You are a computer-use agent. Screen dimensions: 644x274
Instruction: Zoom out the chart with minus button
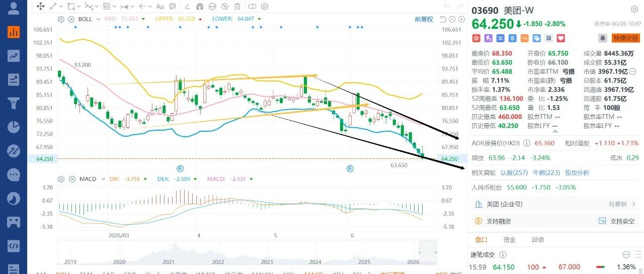(452, 19)
